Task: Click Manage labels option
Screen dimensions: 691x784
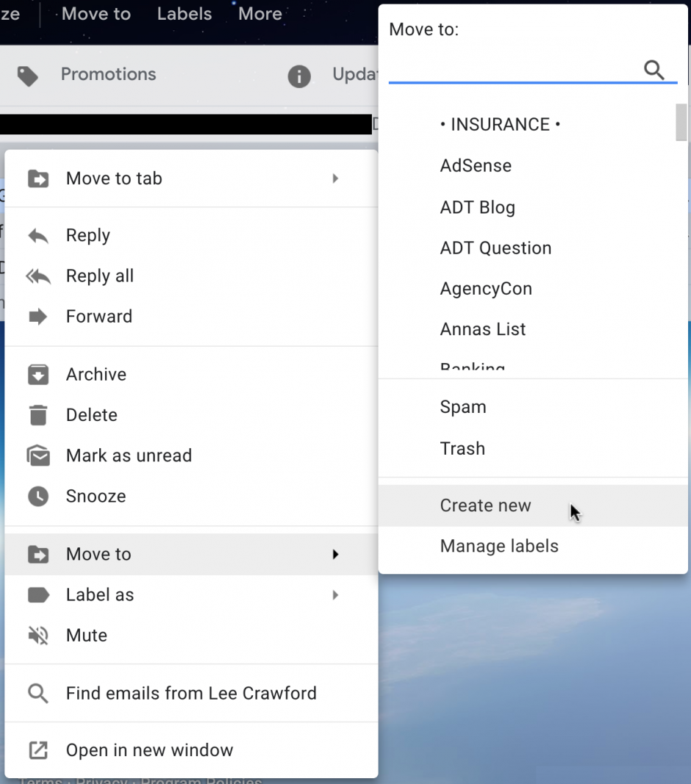Action: pyautogui.click(x=499, y=546)
